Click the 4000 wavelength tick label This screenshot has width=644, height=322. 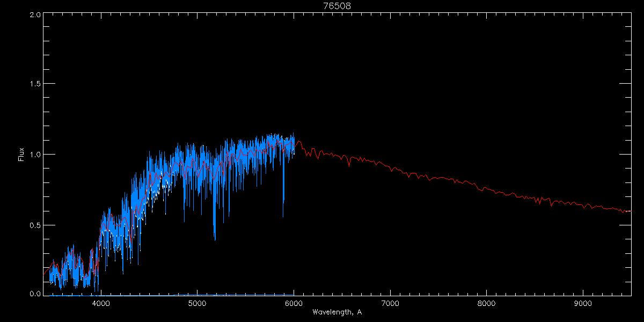(x=101, y=303)
